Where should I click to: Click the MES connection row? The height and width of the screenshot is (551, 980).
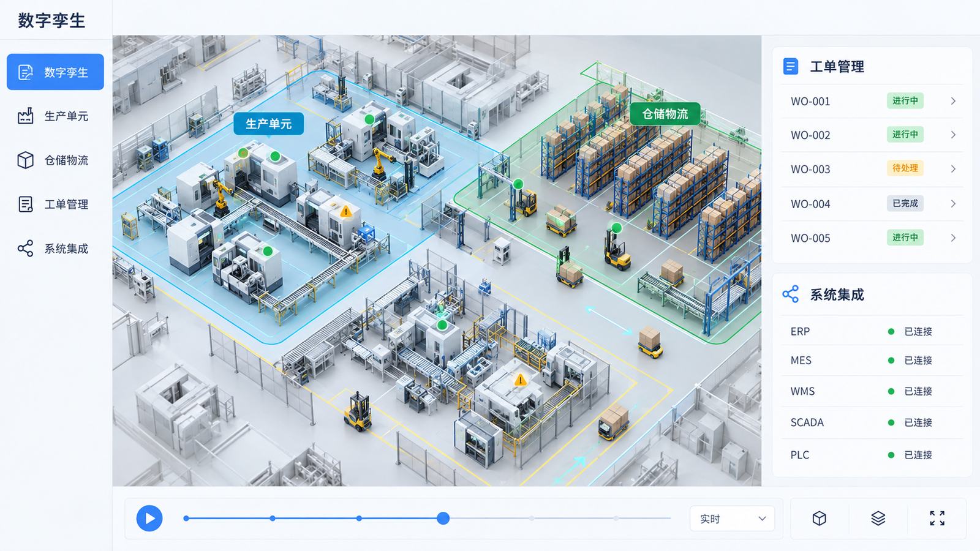pyautogui.click(x=872, y=361)
